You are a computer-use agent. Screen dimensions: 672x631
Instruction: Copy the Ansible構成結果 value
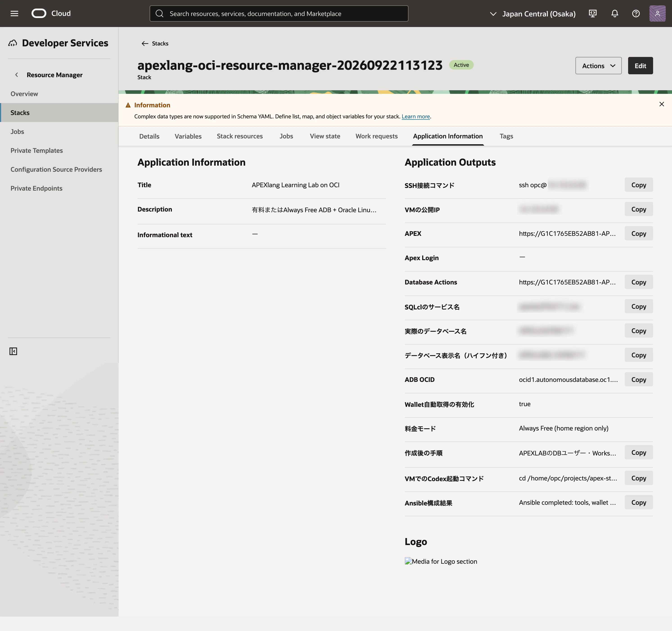click(x=638, y=503)
